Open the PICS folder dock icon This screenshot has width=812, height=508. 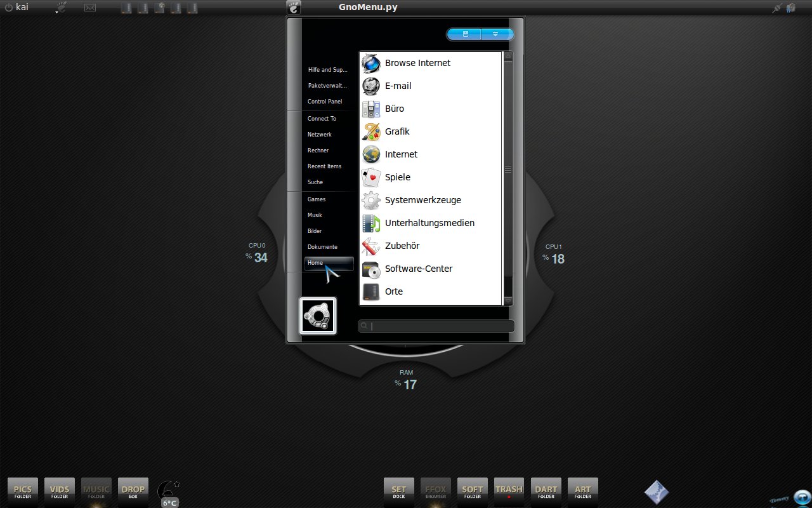click(x=23, y=492)
